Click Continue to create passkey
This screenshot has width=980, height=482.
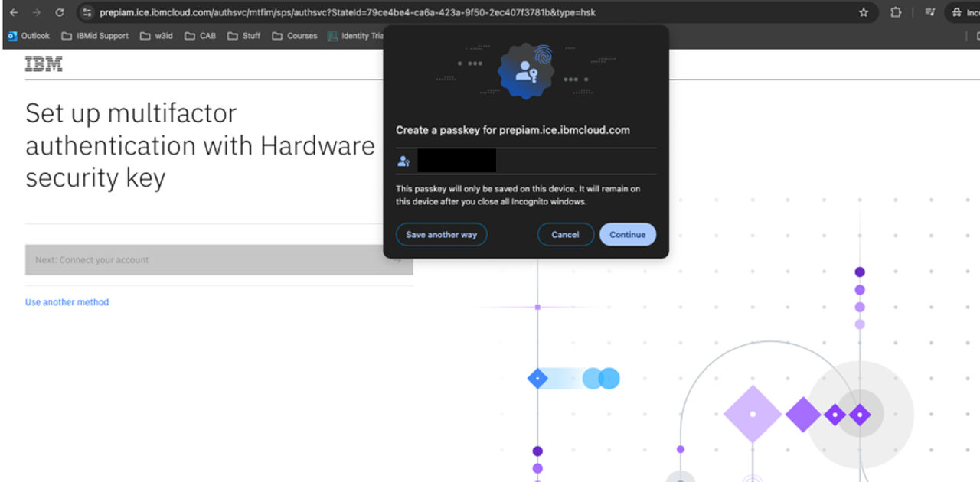click(628, 234)
